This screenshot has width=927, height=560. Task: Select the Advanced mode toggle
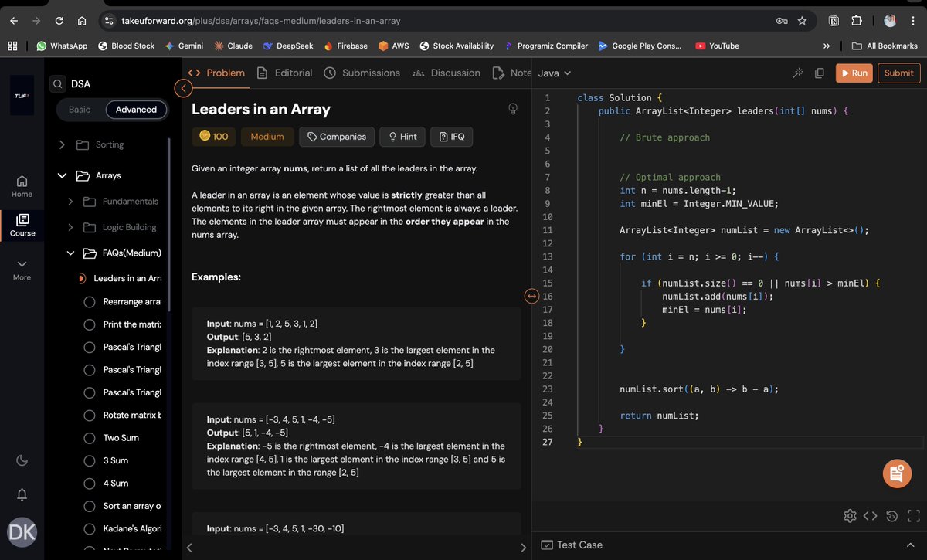tap(136, 110)
